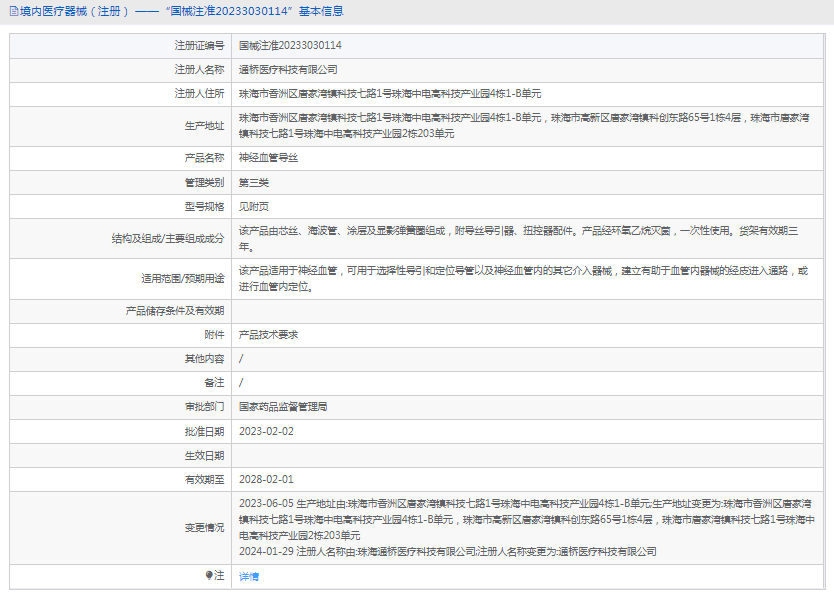Select the 注册人住所 row label
The image size is (834, 596).
pyautogui.click(x=199, y=94)
